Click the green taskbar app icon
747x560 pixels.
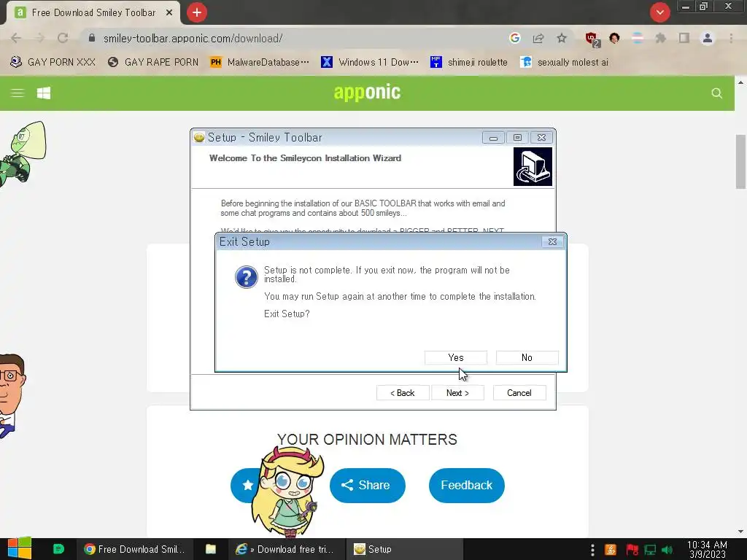coord(58,550)
